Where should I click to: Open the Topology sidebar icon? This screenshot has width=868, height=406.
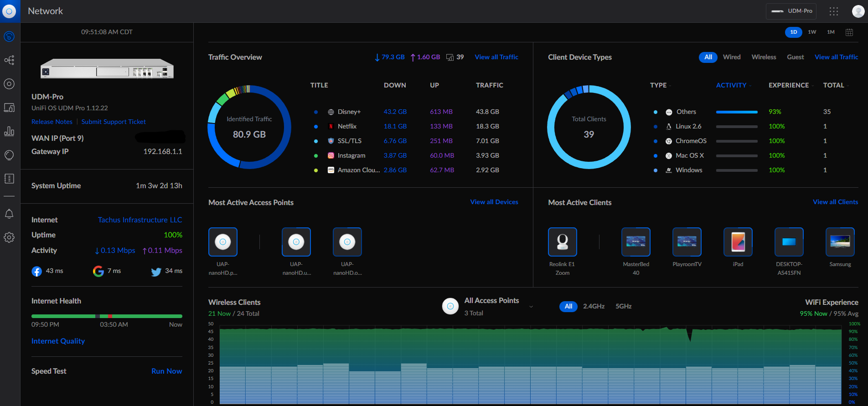pyautogui.click(x=9, y=60)
